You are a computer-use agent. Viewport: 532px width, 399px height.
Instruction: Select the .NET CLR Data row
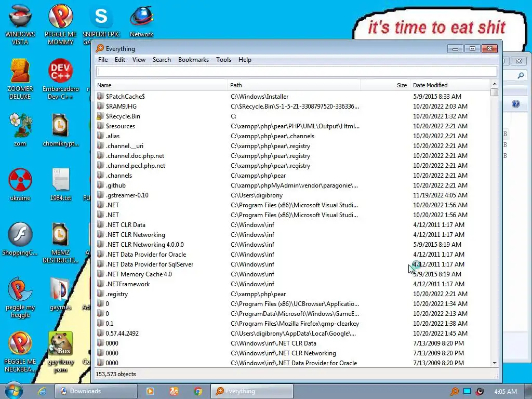click(x=293, y=224)
